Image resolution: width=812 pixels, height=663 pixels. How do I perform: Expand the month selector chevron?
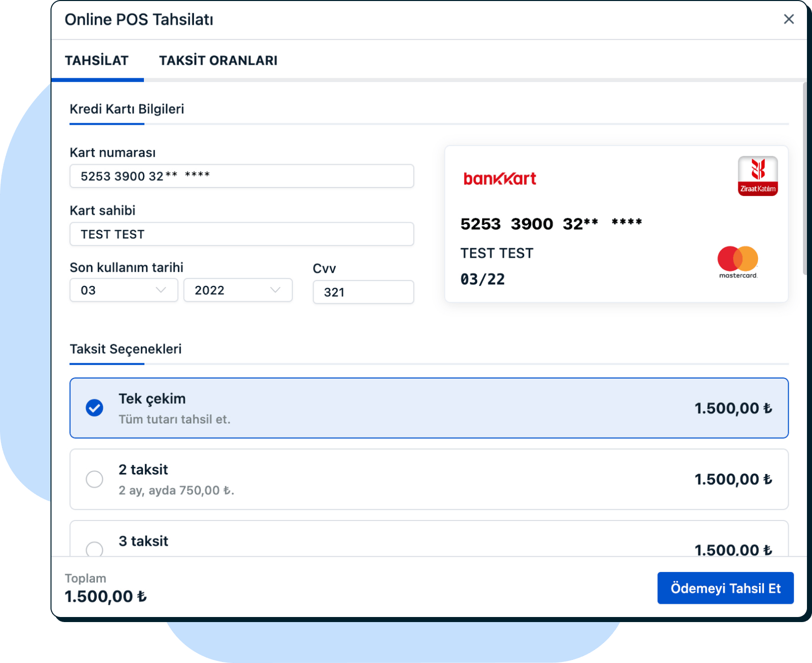point(161,290)
